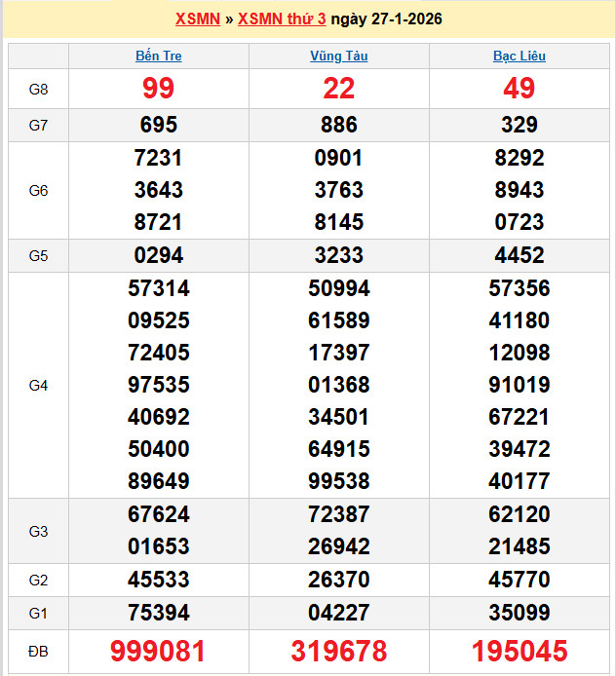Open the XSMN thứ 3 link
This screenshot has width=616, height=676.
(282, 19)
